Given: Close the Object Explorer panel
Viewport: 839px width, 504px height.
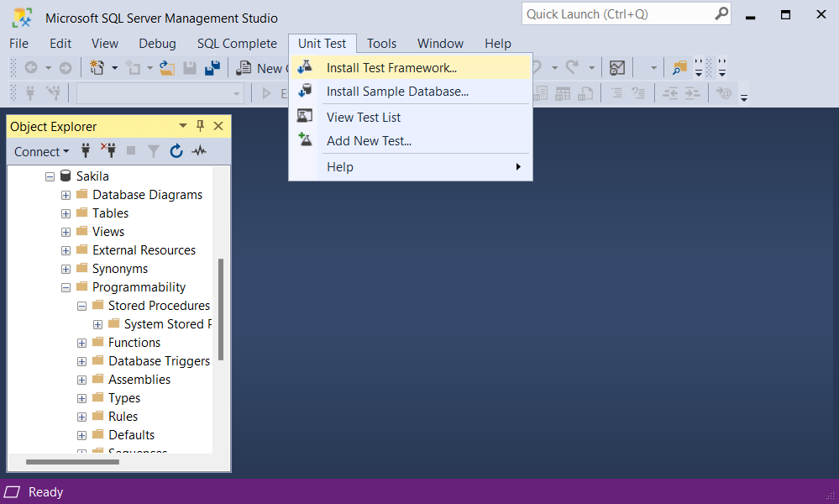Looking at the screenshot, I should coord(218,126).
